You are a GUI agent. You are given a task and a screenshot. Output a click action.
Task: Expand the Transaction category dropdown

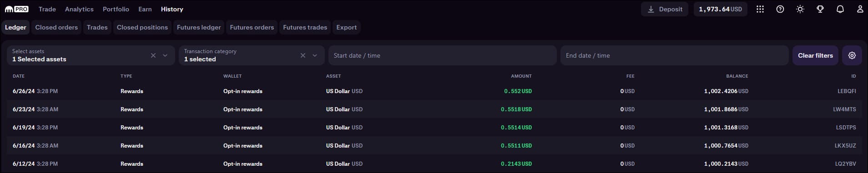(x=315, y=55)
